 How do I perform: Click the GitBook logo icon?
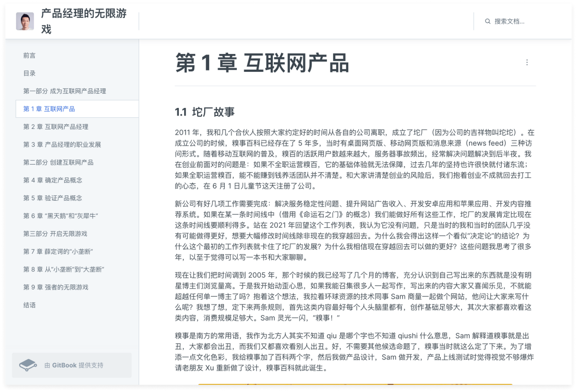(28, 365)
